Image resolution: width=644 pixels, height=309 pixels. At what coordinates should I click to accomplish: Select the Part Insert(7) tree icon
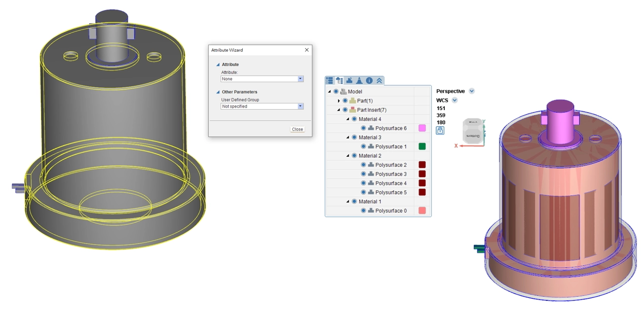point(353,110)
